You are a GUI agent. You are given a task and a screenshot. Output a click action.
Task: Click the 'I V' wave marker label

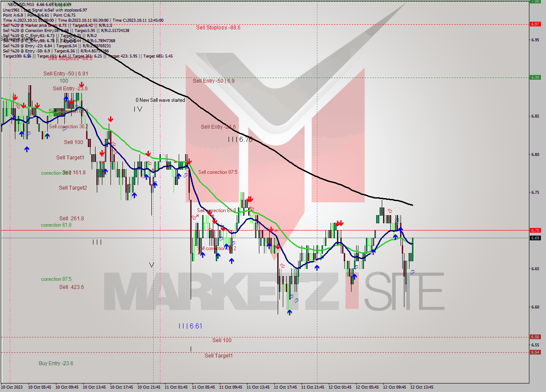(138, 109)
